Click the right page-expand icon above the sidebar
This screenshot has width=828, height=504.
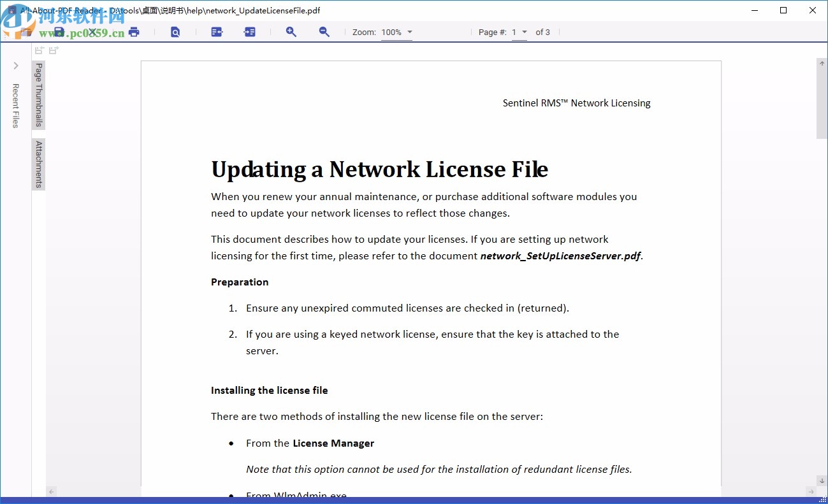click(54, 50)
